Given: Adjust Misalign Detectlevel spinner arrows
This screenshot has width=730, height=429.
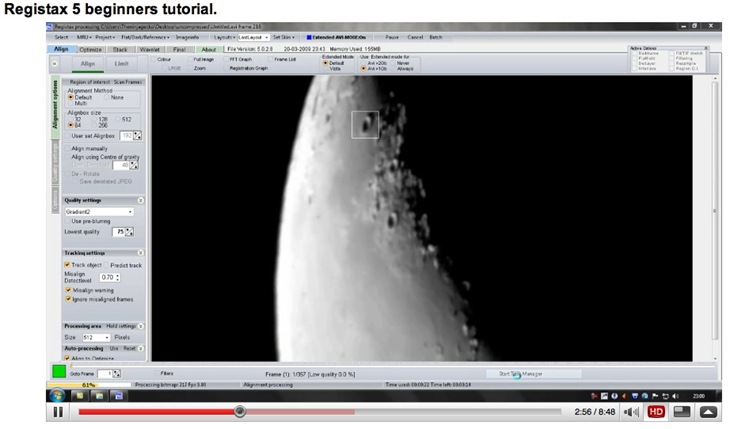Looking at the screenshot, I should pos(117,277).
